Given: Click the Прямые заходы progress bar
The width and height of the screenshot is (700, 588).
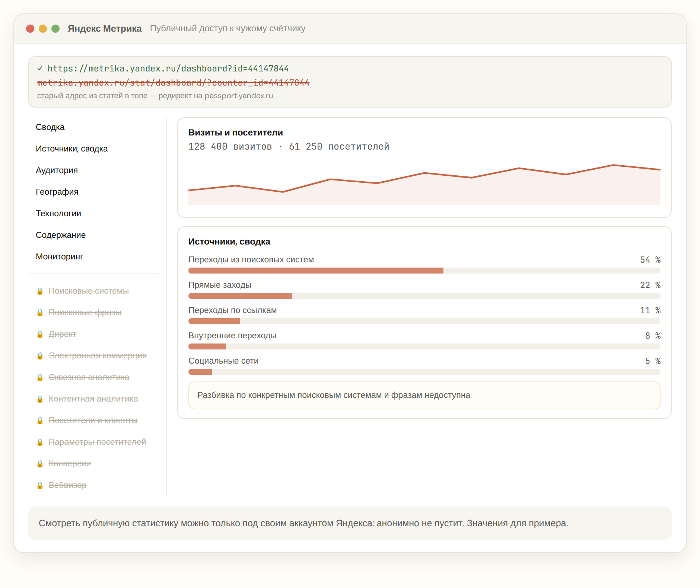Looking at the screenshot, I should 424,296.
